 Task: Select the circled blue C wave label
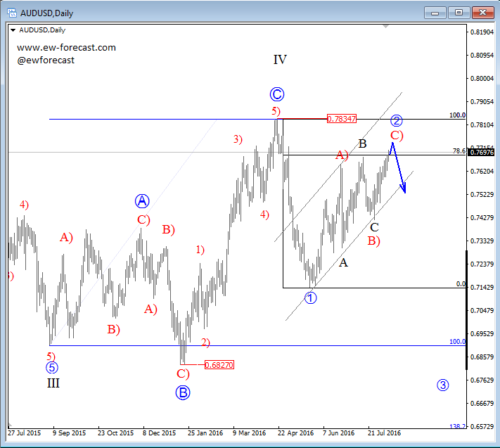pyautogui.click(x=276, y=94)
